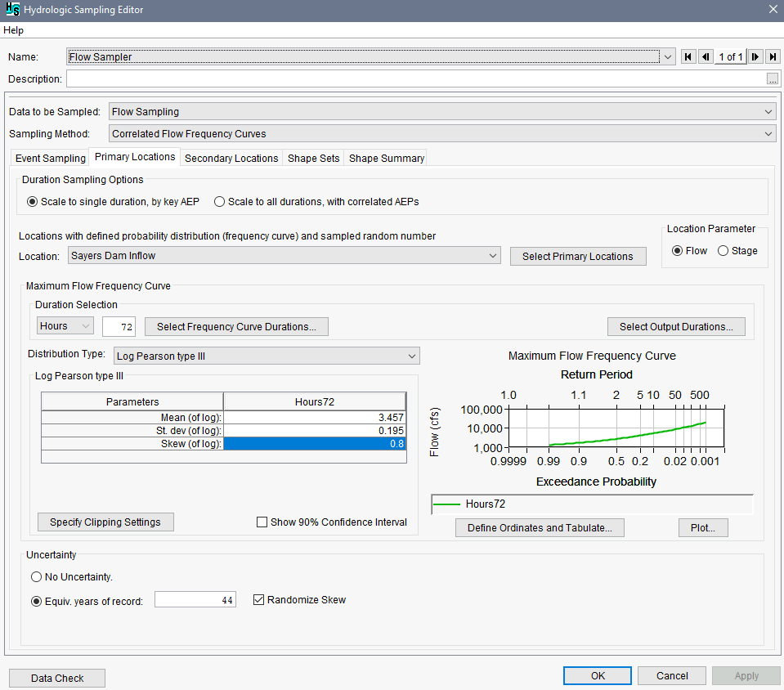Screen dimensions: 784x690
Task: Switch to Shape Sets tab
Action: [x=313, y=158]
